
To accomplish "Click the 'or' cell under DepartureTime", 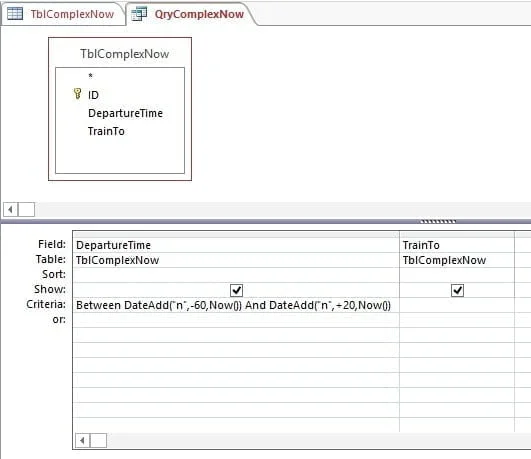I will point(236,320).
